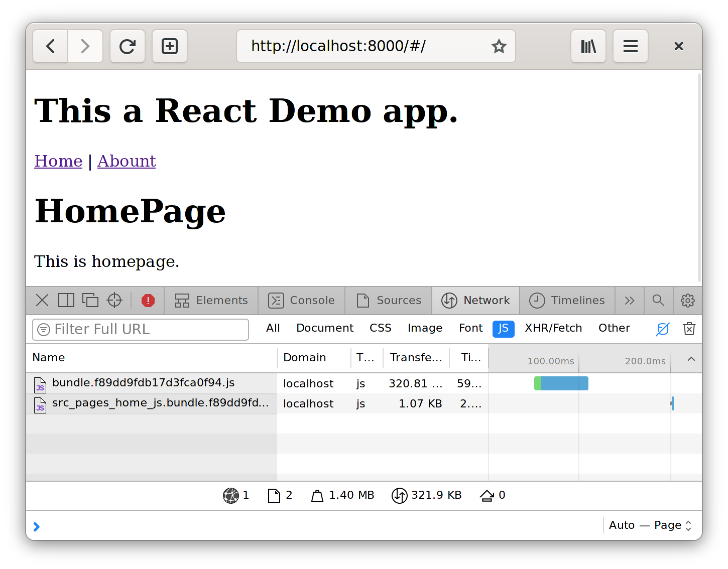Viewport: 728px width, 569px height.
Task: Open the library bookshelf icon
Action: [x=588, y=47]
